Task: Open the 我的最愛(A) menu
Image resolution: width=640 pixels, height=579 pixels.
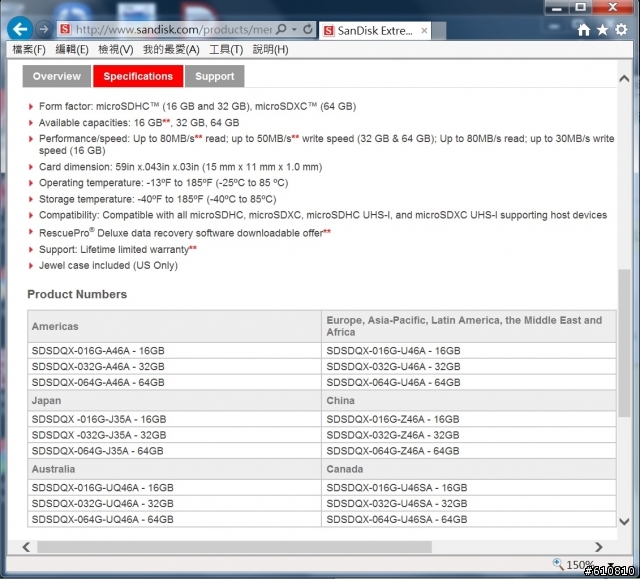Action: 171,50
